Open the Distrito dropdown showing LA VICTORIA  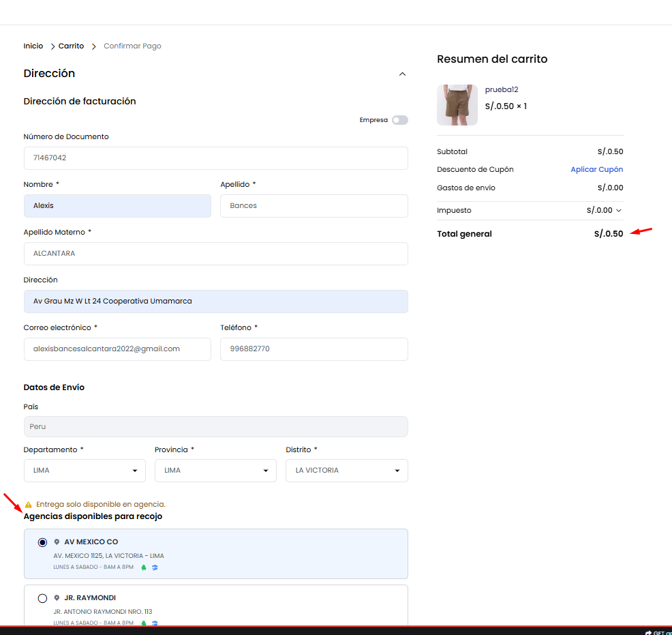(346, 471)
